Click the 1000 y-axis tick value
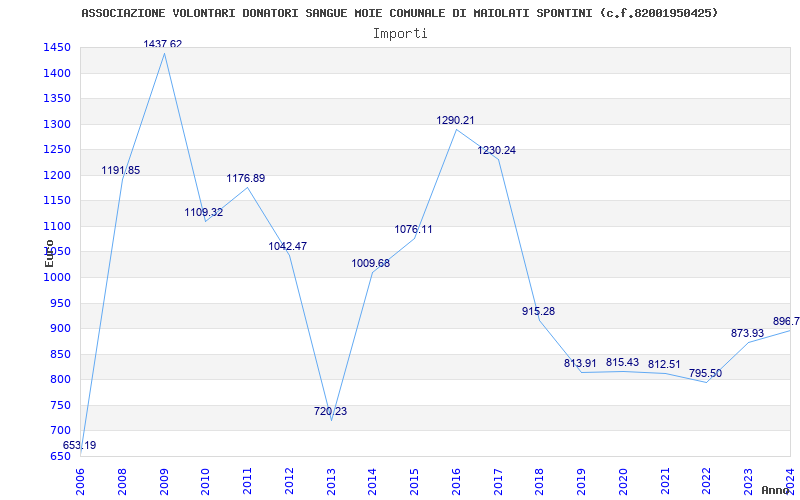 click(x=57, y=278)
